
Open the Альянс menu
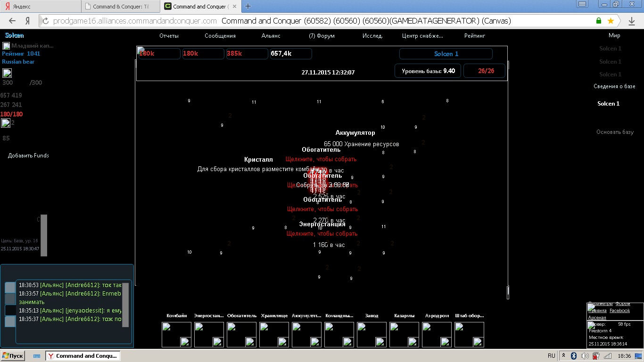click(x=271, y=36)
